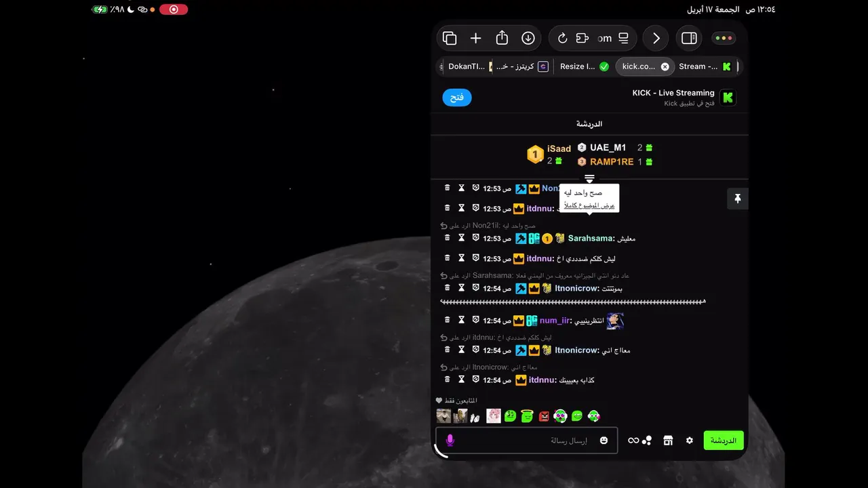Select the الدردشة chat header
This screenshot has height=488, width=868.
[x=589, y=124]
